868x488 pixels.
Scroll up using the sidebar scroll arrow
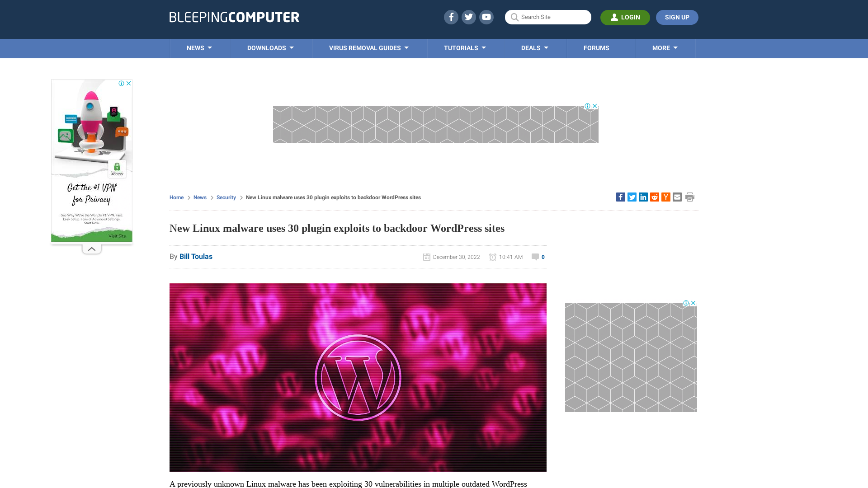tap(91, 248)
